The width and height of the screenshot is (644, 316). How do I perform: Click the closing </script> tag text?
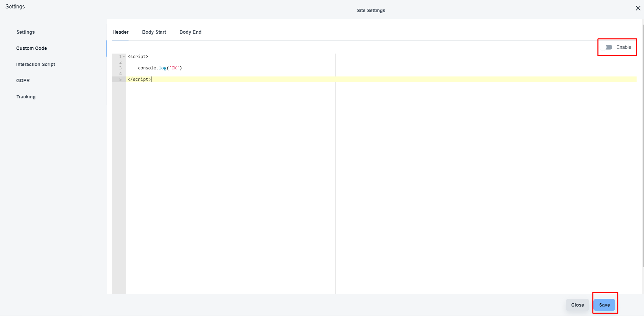pos(139,80)
